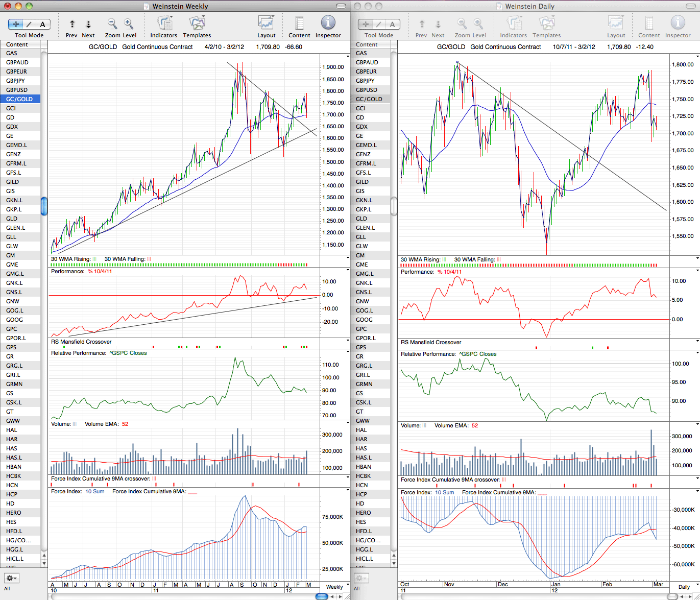The width and height of the screenshot is (700, 600).
Task: Expand Volume panel menu in Daily chart
Action: 697,424
